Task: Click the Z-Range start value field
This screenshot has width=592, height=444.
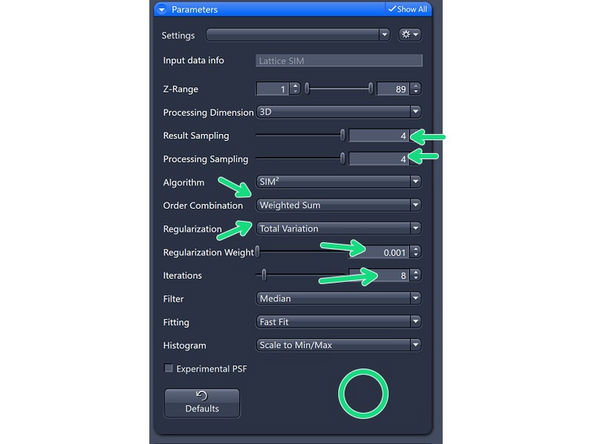Action: (272, 89)
